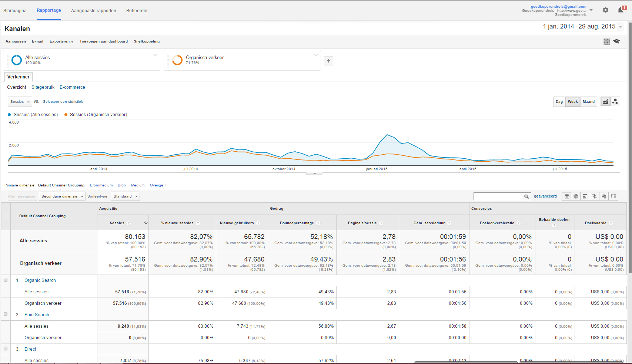The image size is (632, 364).
Task: Select the percentage pie chart view
Action: [576, 196]
